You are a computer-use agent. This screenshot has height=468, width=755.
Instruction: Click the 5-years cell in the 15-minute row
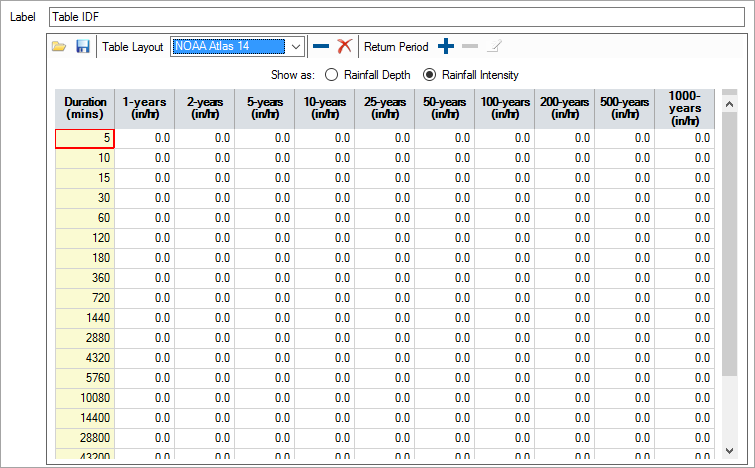click(x=265, y=179)
